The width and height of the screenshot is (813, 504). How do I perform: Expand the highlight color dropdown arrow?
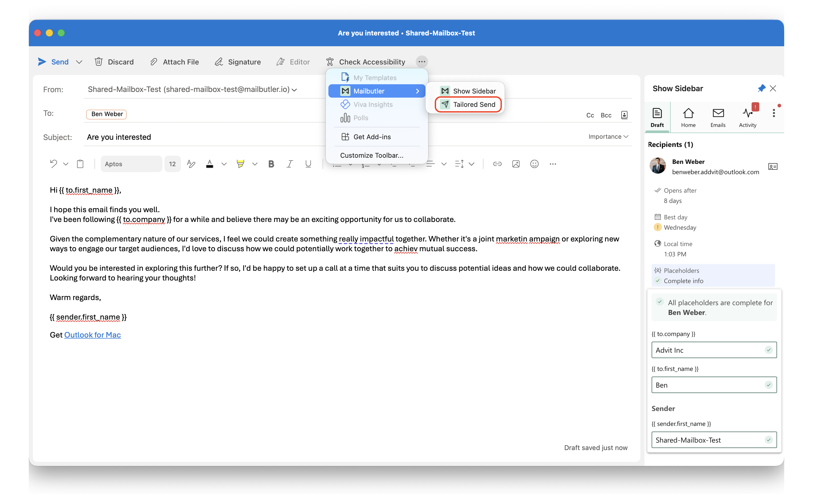(255, 164)
